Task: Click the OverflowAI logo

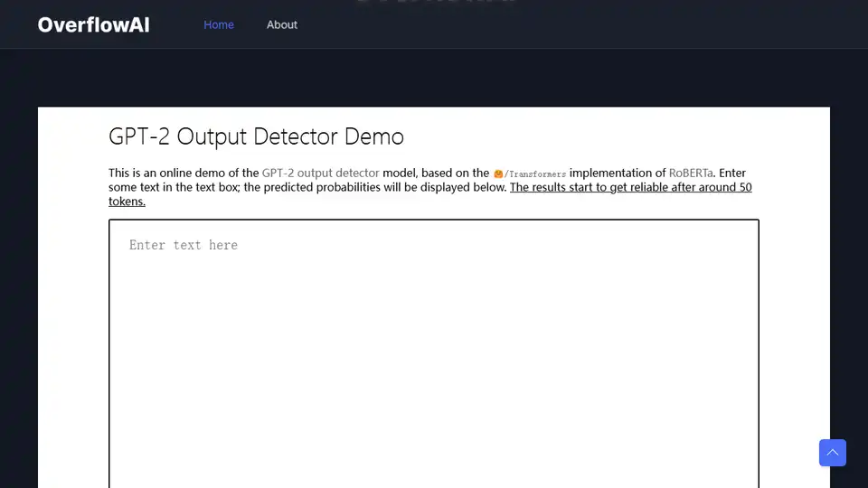Action: coord(93,25)
